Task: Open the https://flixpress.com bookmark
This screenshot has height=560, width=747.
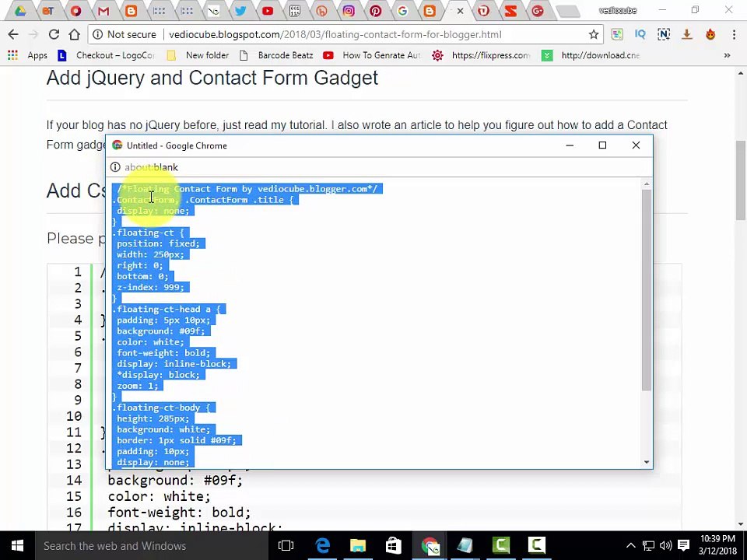Action: point(482,55)
